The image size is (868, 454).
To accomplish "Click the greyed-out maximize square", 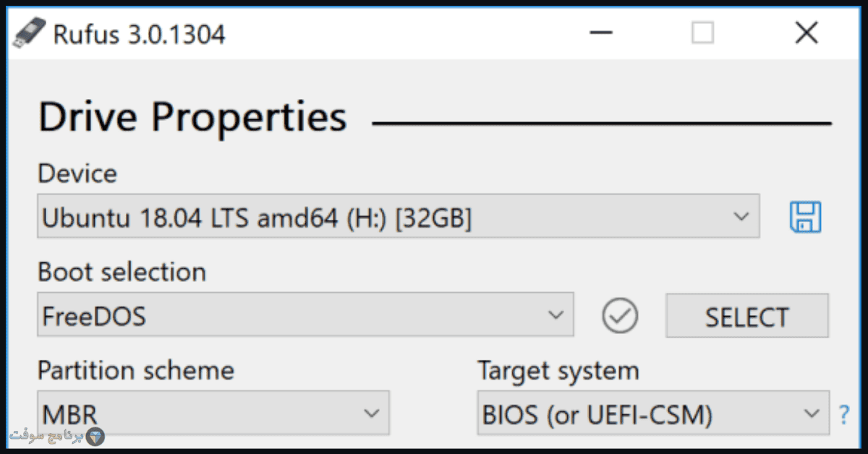I will pyautogui.click(x=702, y=33).
